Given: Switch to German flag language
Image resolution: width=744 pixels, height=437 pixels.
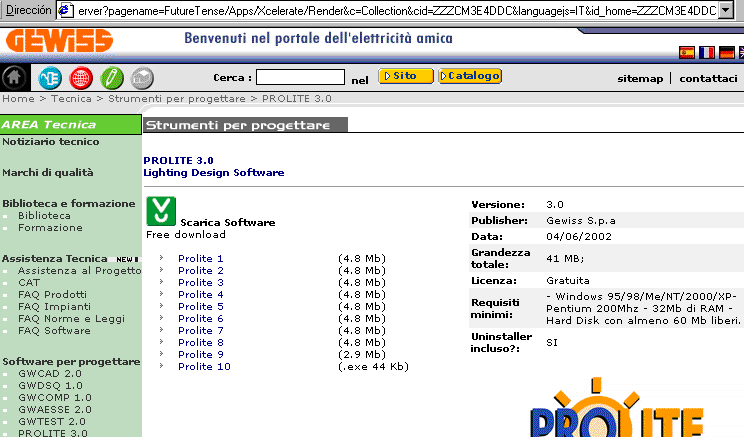Looking at the screenshot, I should point(726,52).
